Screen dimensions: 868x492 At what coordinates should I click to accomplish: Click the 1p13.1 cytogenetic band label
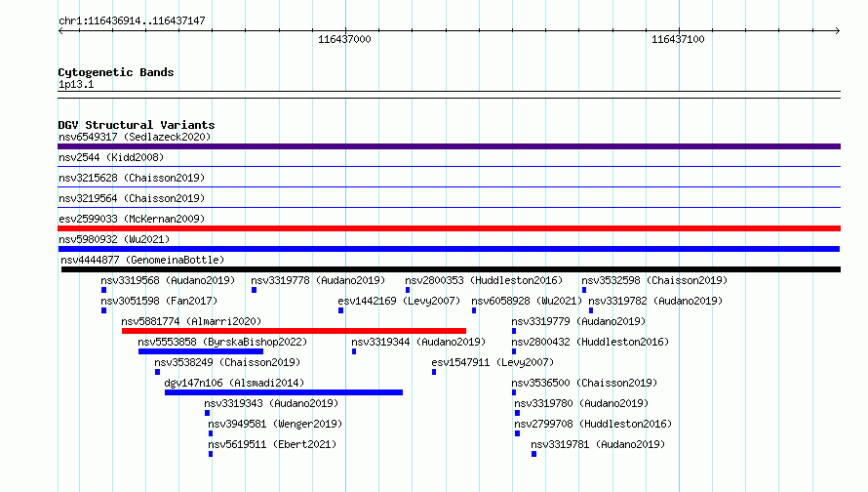click(x=76, y=84)
